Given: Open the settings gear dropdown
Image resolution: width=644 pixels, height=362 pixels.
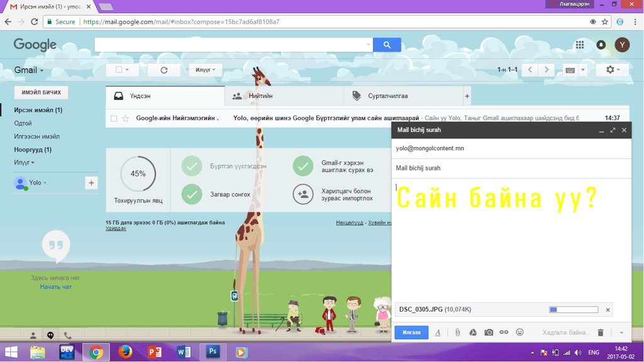Looking at the screenshot, I should pos(612,70).
